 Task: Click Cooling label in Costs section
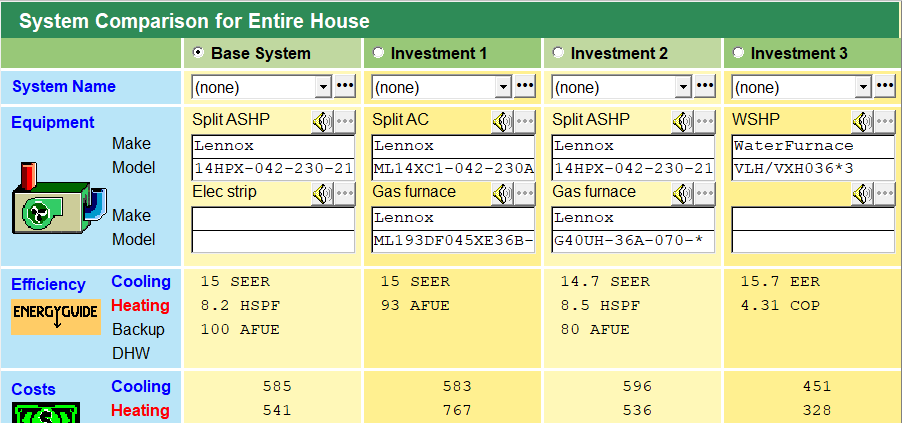141,386
